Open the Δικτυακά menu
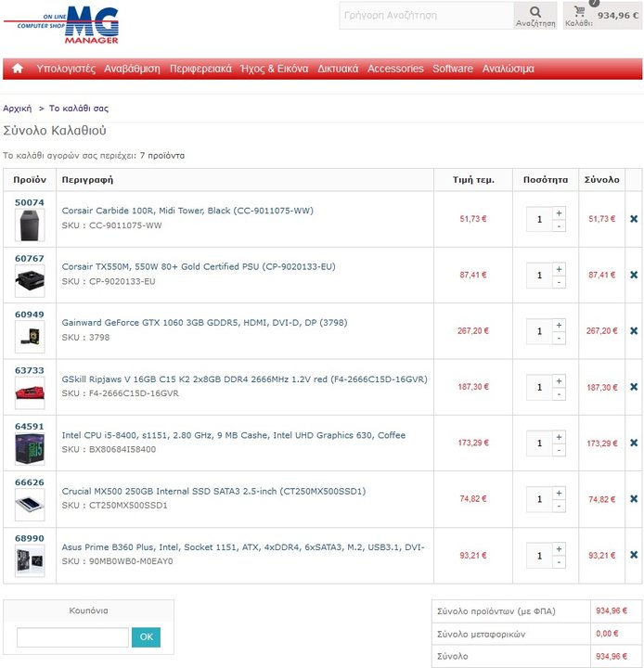This screenshot has height=668, width=644. tap(338, 69)
